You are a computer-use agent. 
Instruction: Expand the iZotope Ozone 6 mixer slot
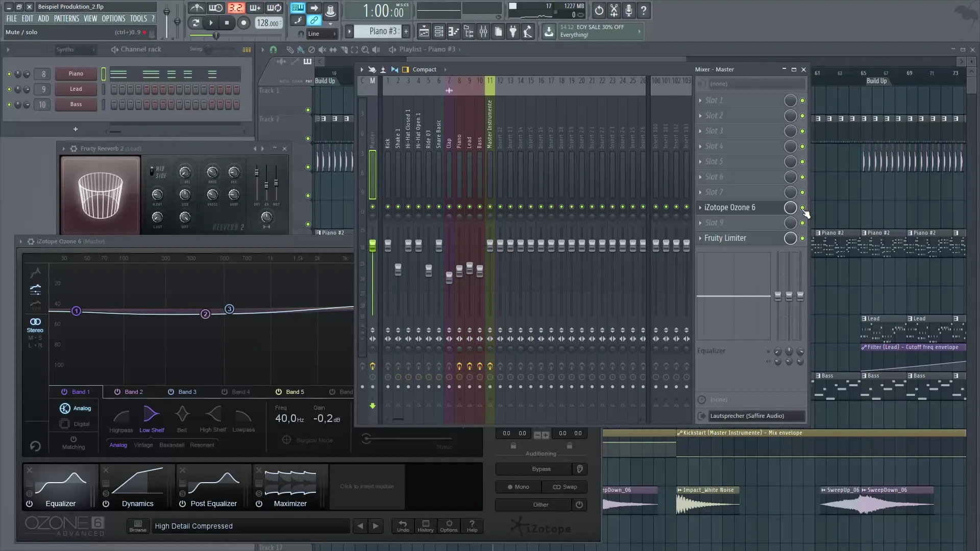701,208
